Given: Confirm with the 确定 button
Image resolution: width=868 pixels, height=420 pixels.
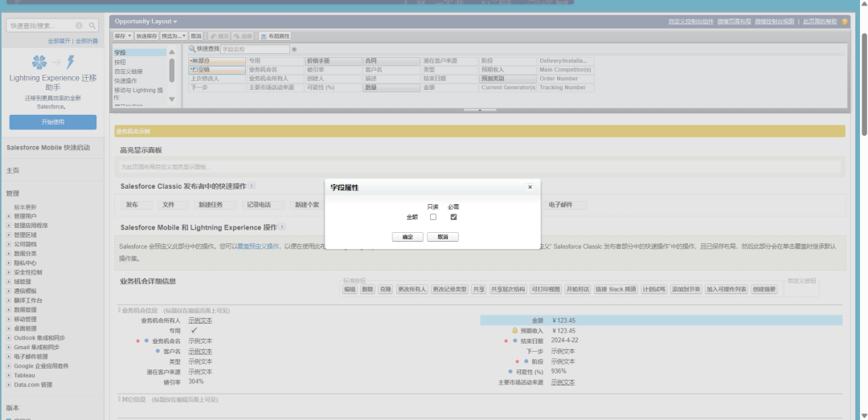Looking at the screenshot, I should (x=407, y=237).
